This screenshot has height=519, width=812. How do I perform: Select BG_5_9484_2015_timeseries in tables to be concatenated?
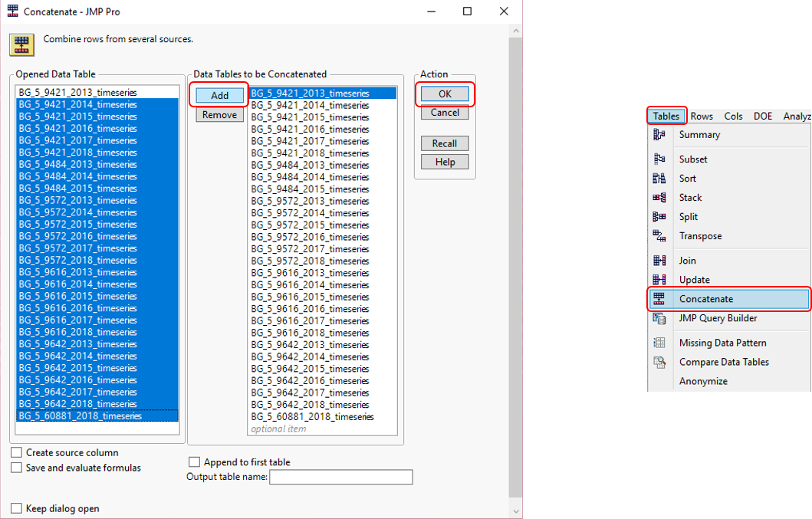(323, 189)
